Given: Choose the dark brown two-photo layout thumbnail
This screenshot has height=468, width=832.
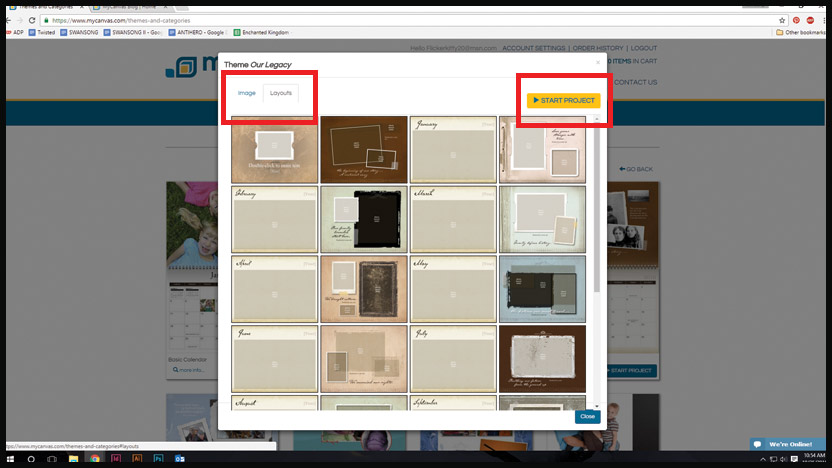Looking at the screenshot, I should click(x=364, y=150).
